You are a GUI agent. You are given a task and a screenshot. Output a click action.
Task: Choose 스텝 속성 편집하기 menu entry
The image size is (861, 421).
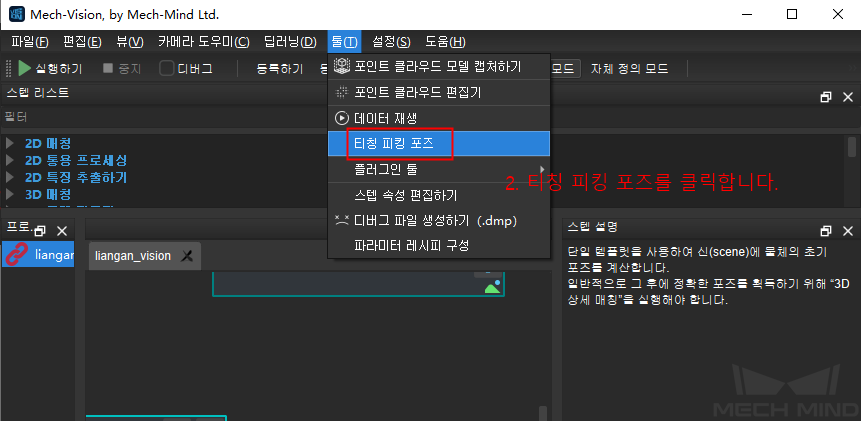tap(439, 195)
